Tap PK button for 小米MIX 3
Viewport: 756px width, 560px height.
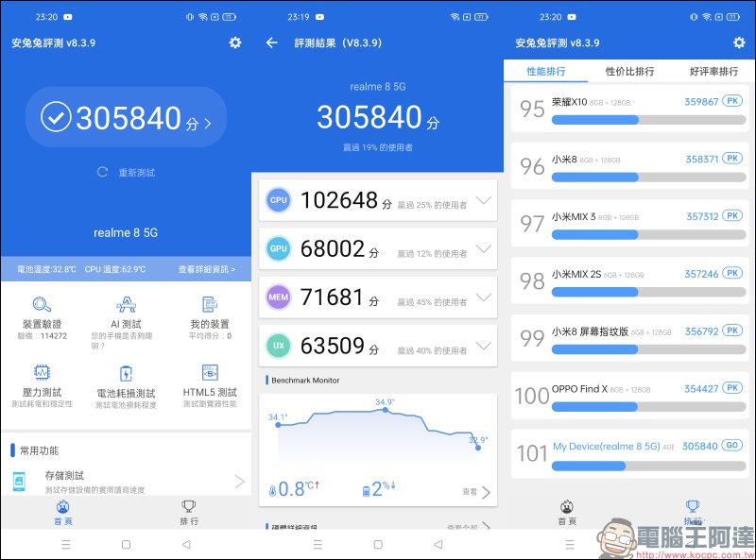[x=732, y=216]
